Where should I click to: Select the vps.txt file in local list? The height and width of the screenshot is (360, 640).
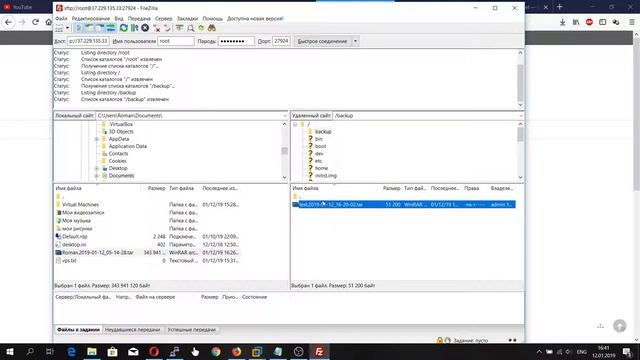click(x=147, y=260)
